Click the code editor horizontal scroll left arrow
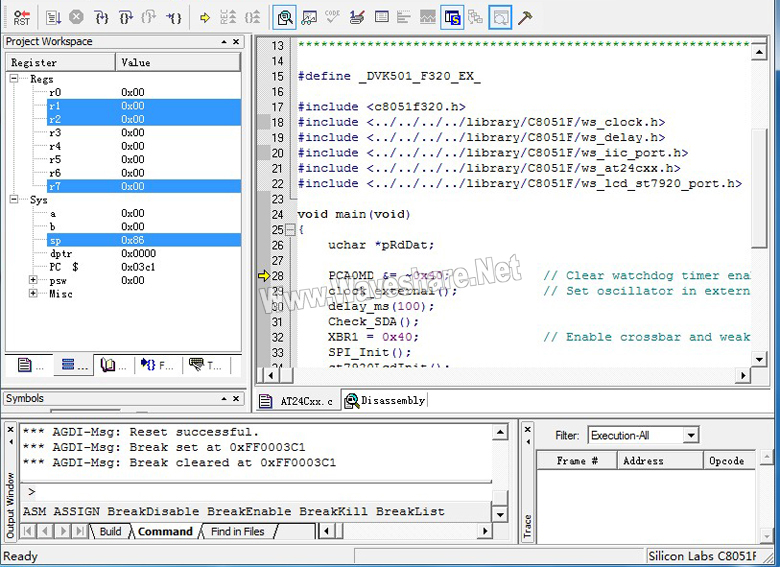Screen dimensions: 780x567 [x=271, y=376]
